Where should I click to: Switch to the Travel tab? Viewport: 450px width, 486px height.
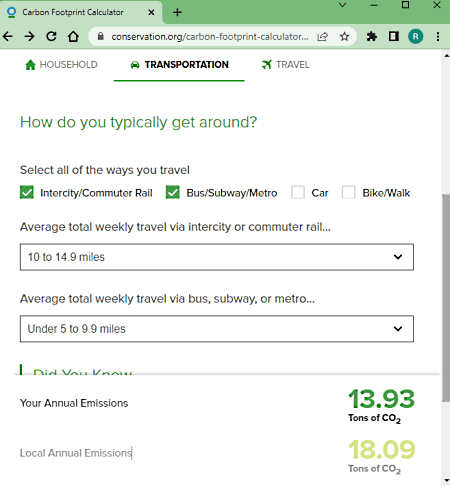point(286,65)
